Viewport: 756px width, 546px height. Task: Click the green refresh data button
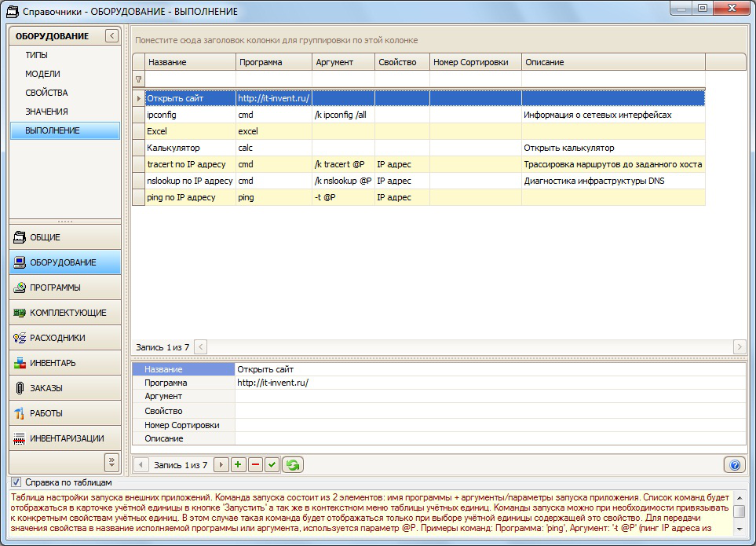pyautogui.click(x=292, y=465)
